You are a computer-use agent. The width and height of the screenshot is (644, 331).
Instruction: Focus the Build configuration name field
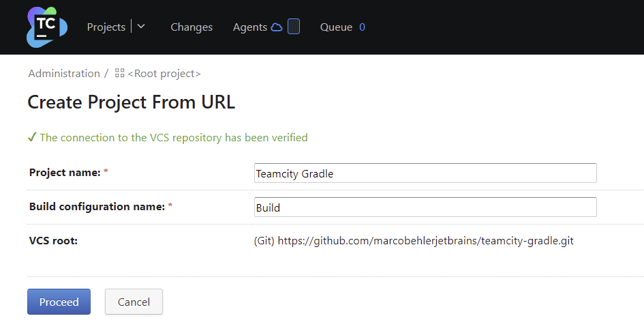click(425, 207)
